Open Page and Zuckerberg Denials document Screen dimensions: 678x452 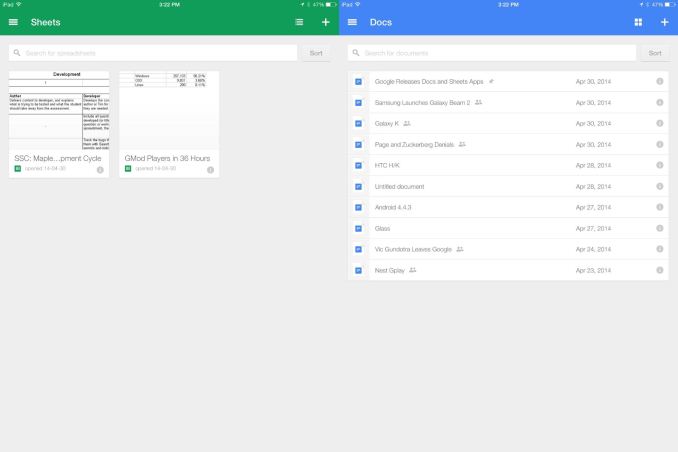pos(508,144)
